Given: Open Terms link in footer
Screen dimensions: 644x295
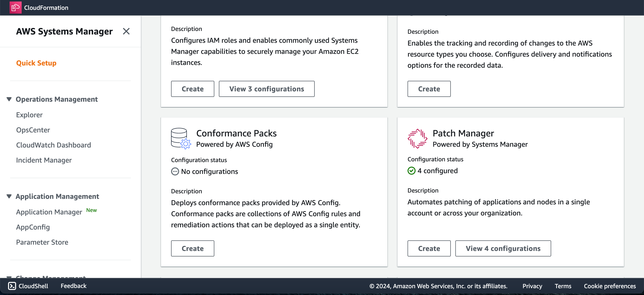Looking at the screenshot, I should click(563, 286).
